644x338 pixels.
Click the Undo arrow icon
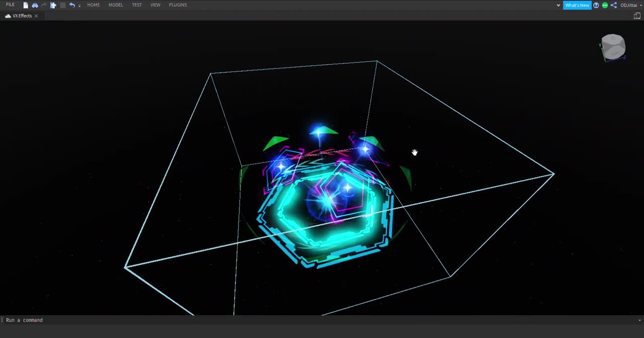click(72, 5)
